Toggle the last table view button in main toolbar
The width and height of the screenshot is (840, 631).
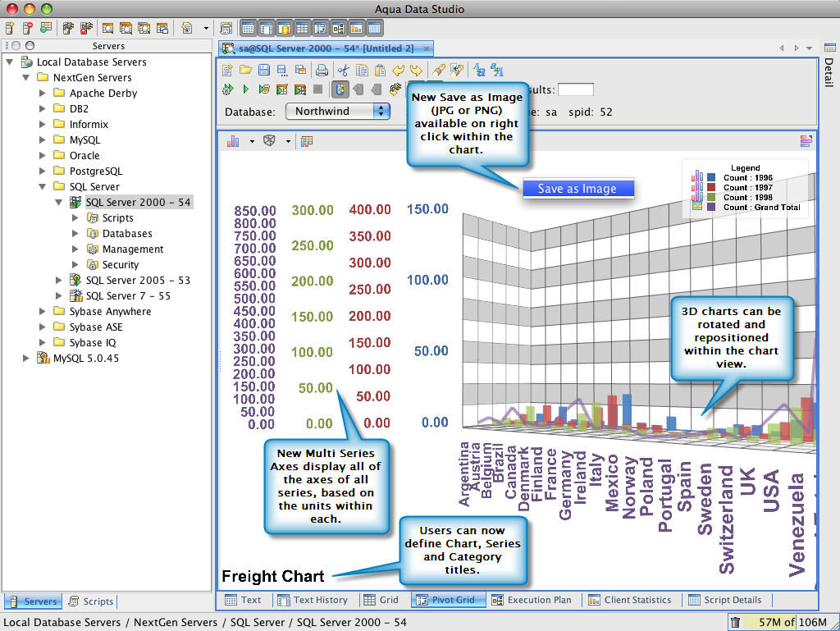pyautogui.click(x=374, y=29)
